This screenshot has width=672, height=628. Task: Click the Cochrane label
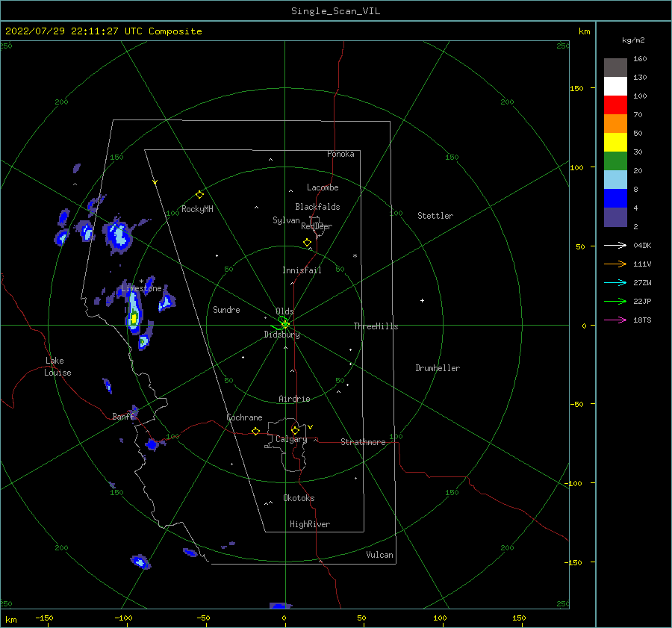[244, 417]
